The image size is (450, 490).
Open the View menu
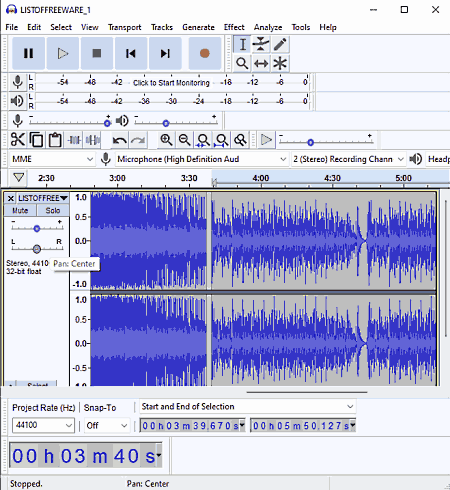(90, 27)
